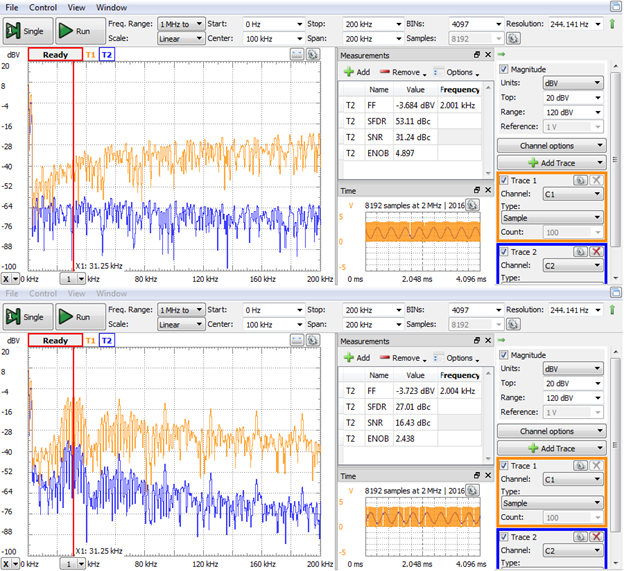Open the Options menu in top window Measurements

point(456,72)
